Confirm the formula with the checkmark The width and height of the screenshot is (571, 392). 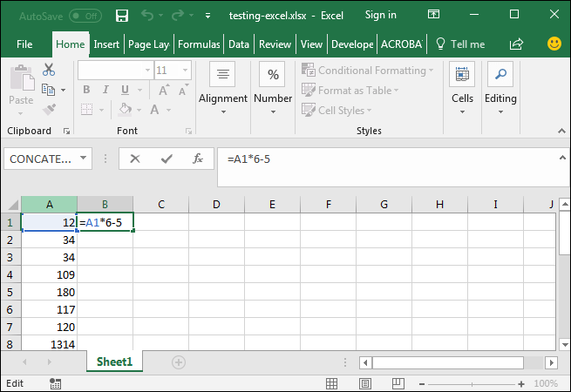(167, 159)
